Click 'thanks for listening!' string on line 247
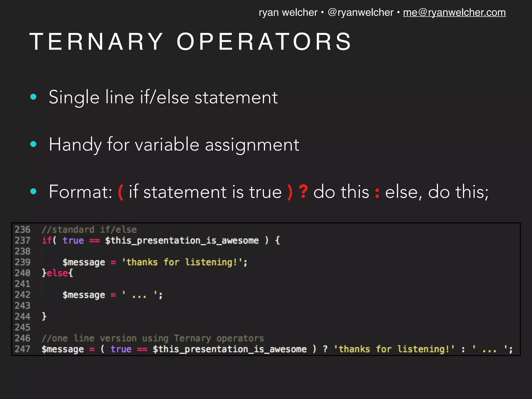This screenshot has height=399, width=532. [394, 349]
